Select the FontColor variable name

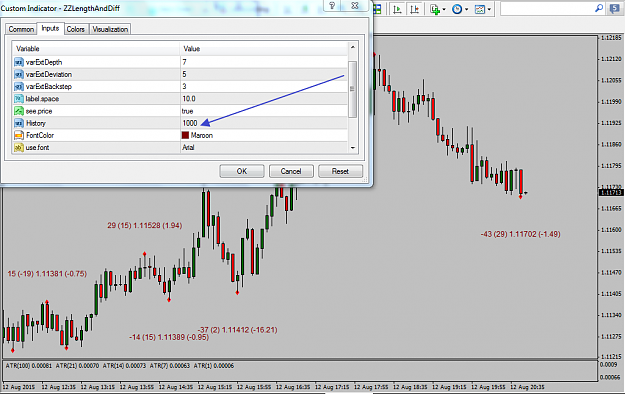tap(40, 135)
